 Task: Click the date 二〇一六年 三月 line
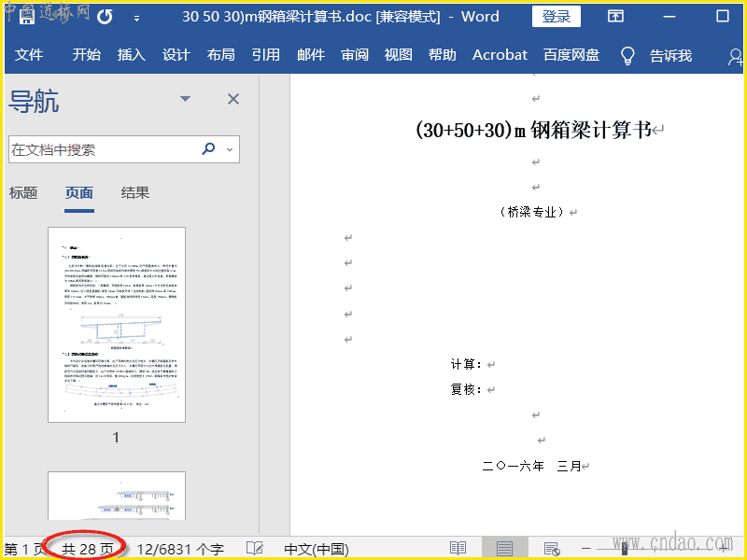[532, 466]
